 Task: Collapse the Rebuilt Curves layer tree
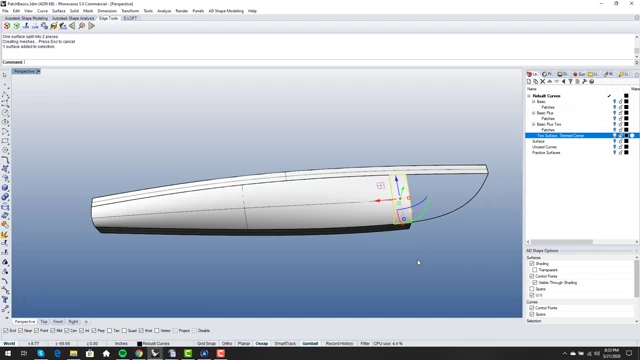click(x=529, y=96)
